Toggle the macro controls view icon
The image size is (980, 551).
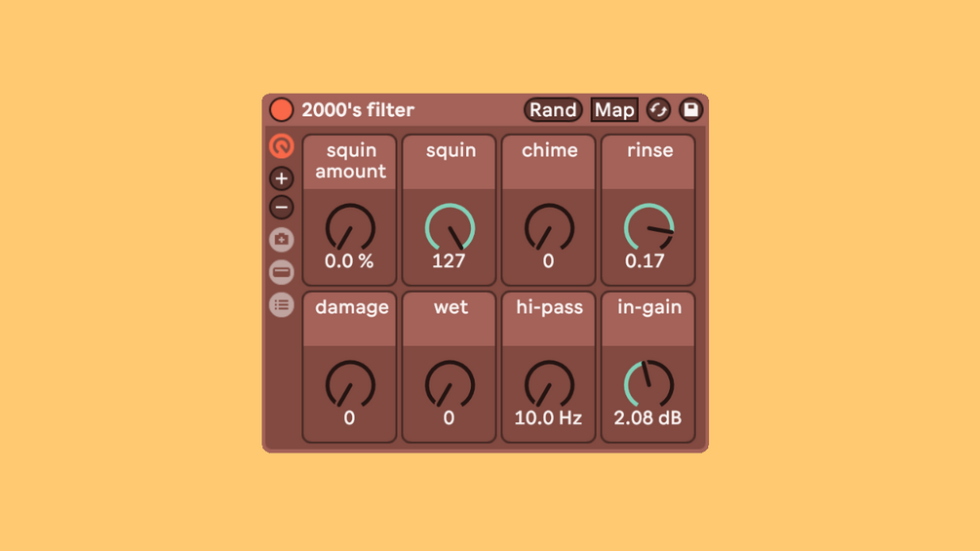coord(281,146)
